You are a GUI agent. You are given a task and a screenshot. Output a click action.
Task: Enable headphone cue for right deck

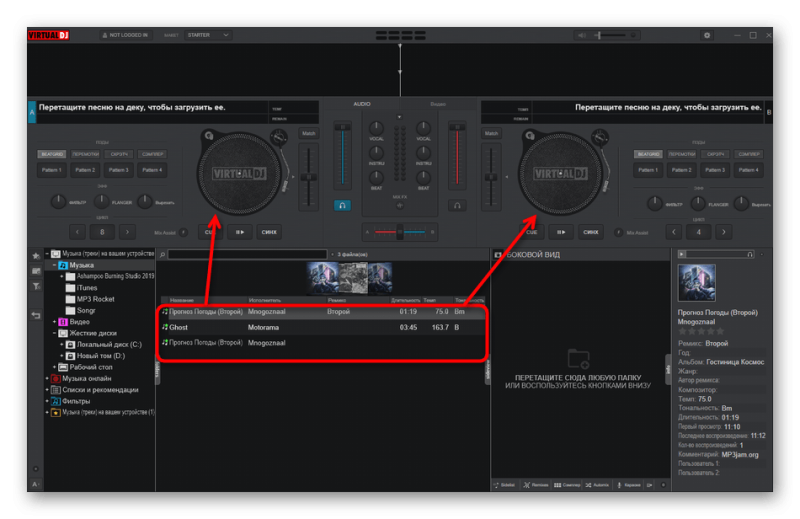coord(457,205)
